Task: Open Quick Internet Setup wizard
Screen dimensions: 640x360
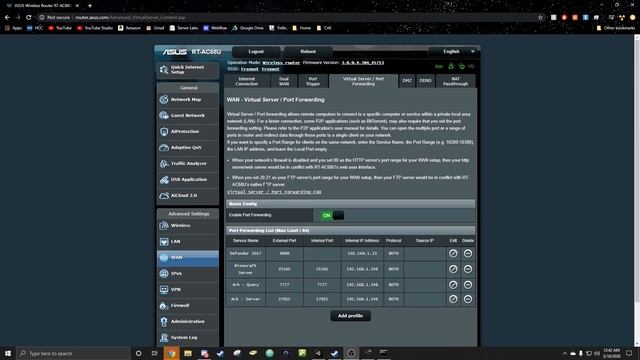Action: pyautogui.click(x=188, y=70)
